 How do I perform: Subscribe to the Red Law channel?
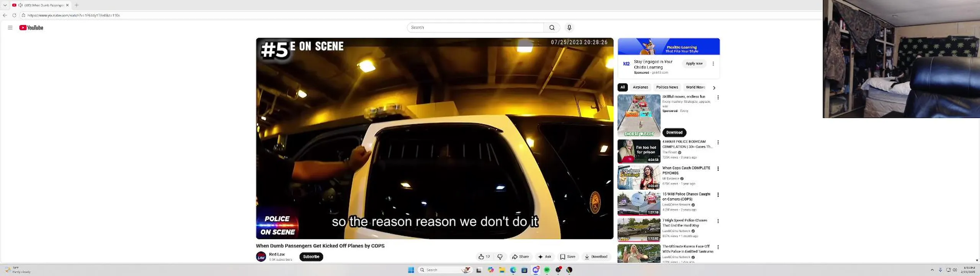click(311, 257)
